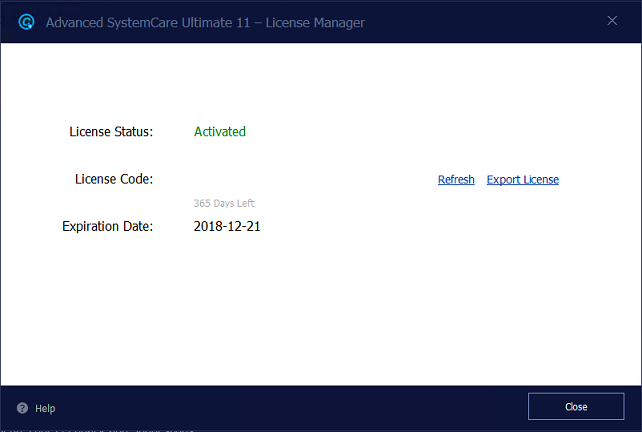The height and width of the screenshot is (432, 642).
Task: Click the Export License link
Action: (522, 180)
